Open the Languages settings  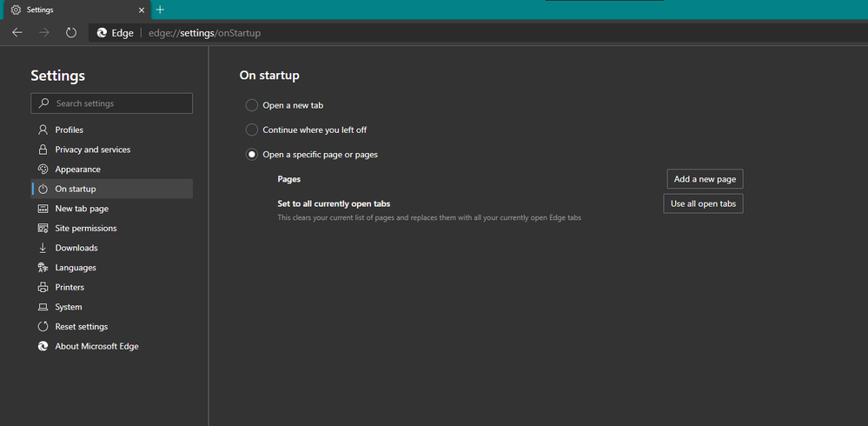click(112, 268)
